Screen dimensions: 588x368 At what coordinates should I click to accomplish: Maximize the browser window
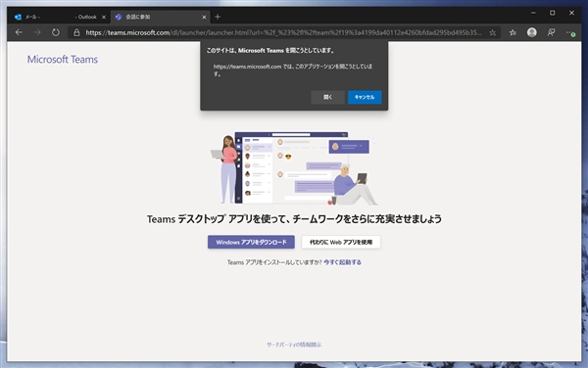click(553, 13)
